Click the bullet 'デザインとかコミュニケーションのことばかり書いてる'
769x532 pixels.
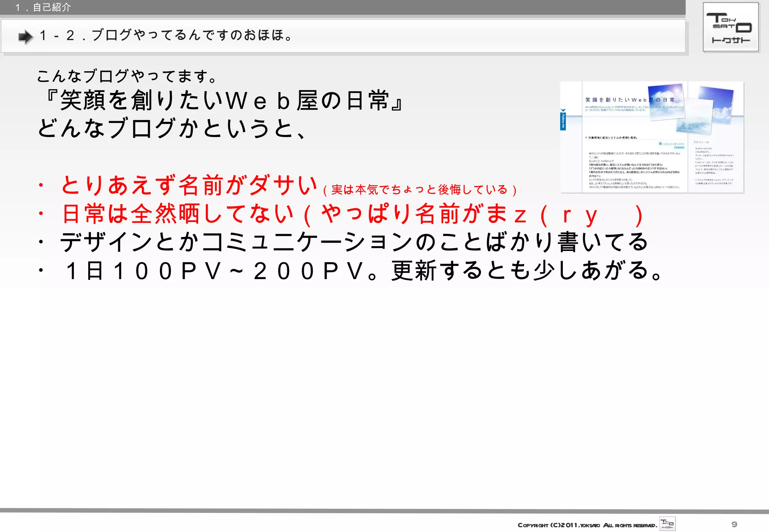[x=354, y=242]
